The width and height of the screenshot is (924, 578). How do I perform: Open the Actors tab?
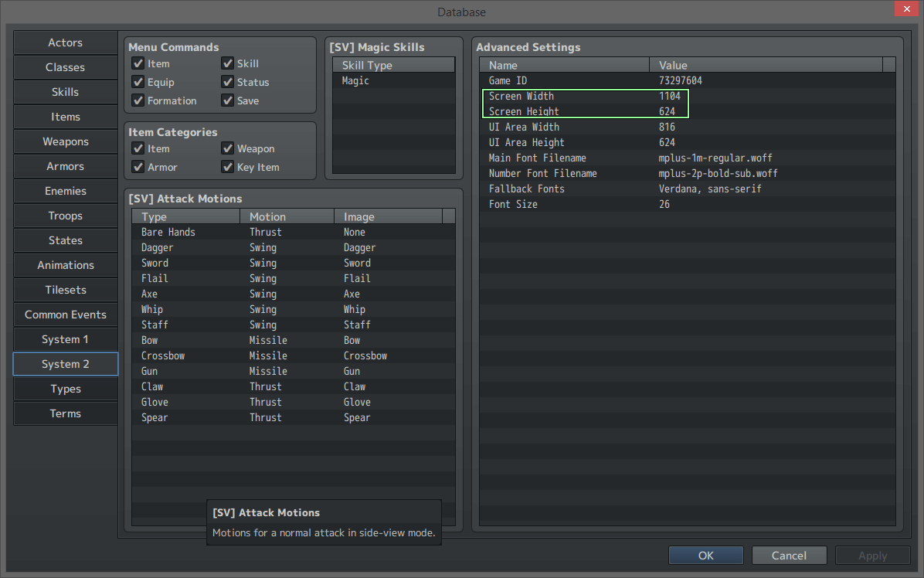click(66, 42)
